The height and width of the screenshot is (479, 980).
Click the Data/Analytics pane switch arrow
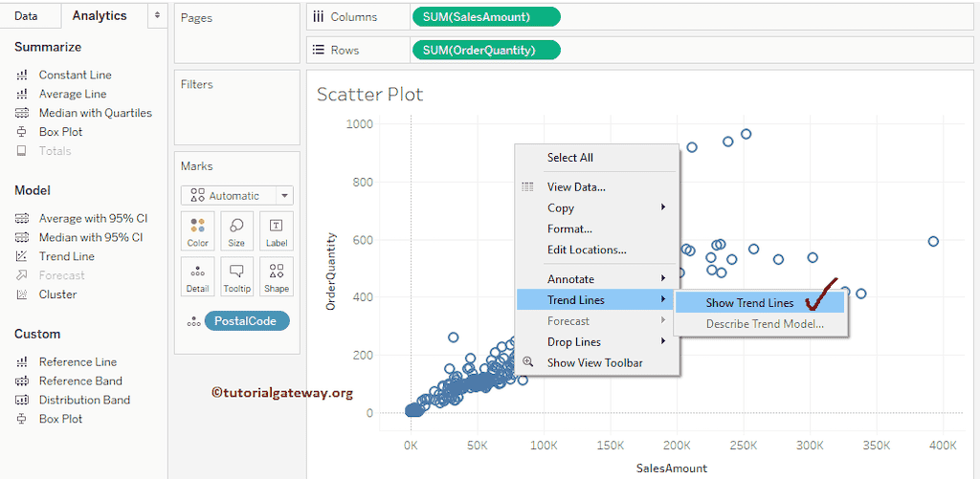coord(157,15)
